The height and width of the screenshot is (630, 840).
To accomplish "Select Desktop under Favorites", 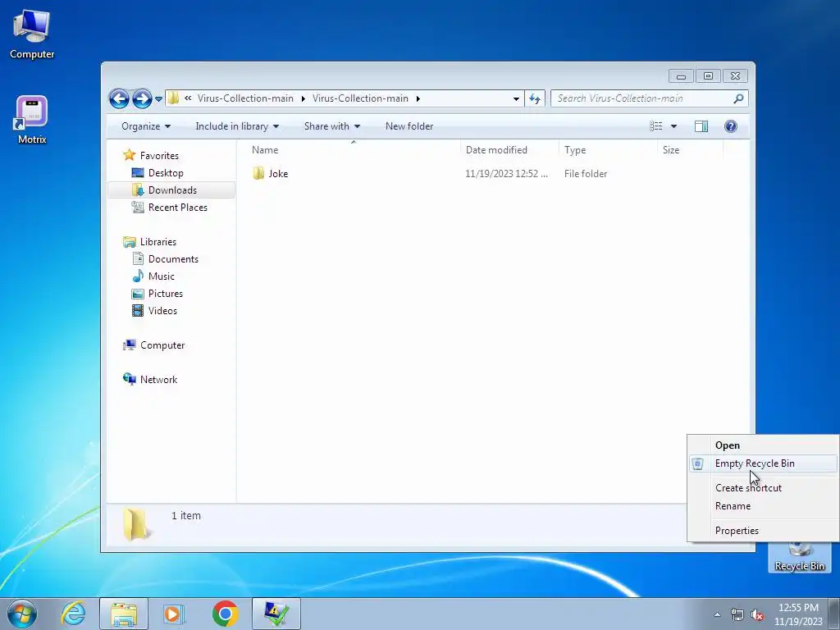I will pyautogui.click(x=166, y=173).
